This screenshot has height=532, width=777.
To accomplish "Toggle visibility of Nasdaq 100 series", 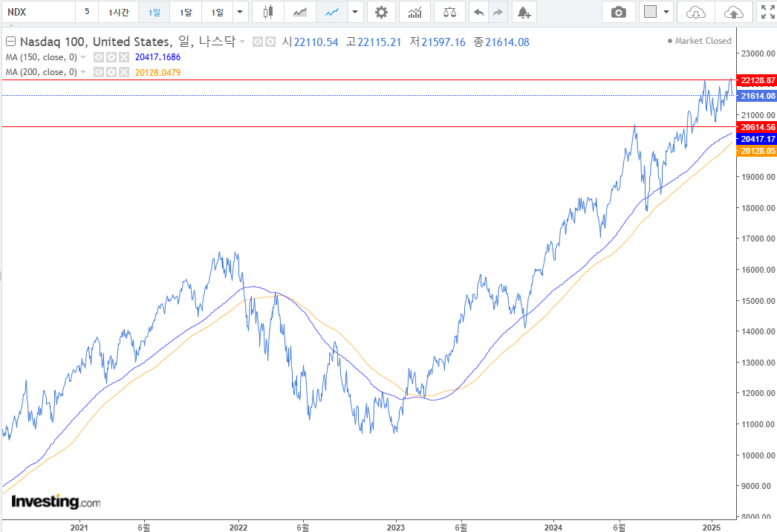I will [x=257, y=42].
